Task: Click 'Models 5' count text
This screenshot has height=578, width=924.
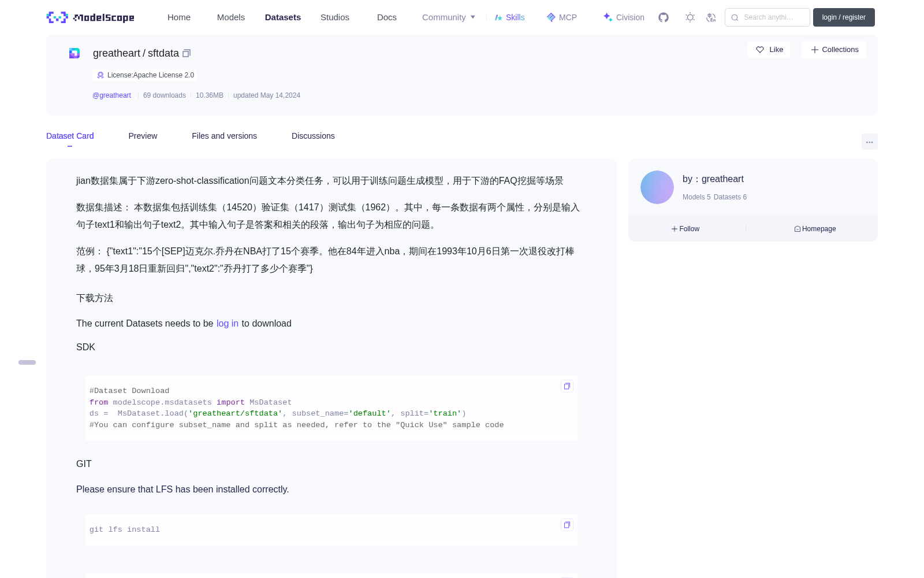Action: [x=696, y=197]
